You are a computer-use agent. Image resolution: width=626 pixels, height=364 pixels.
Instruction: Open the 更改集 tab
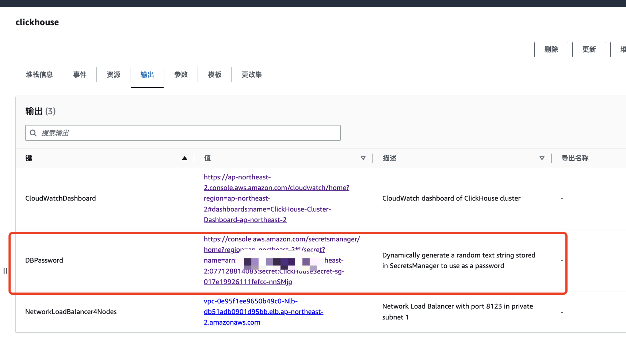pos(252,75)
